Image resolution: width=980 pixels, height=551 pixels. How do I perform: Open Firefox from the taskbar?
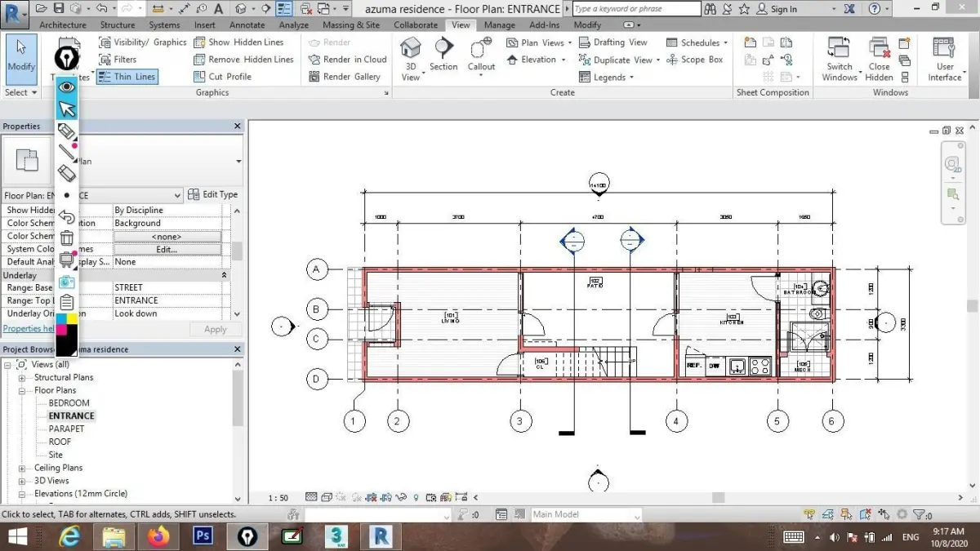[x=158, y=536]
